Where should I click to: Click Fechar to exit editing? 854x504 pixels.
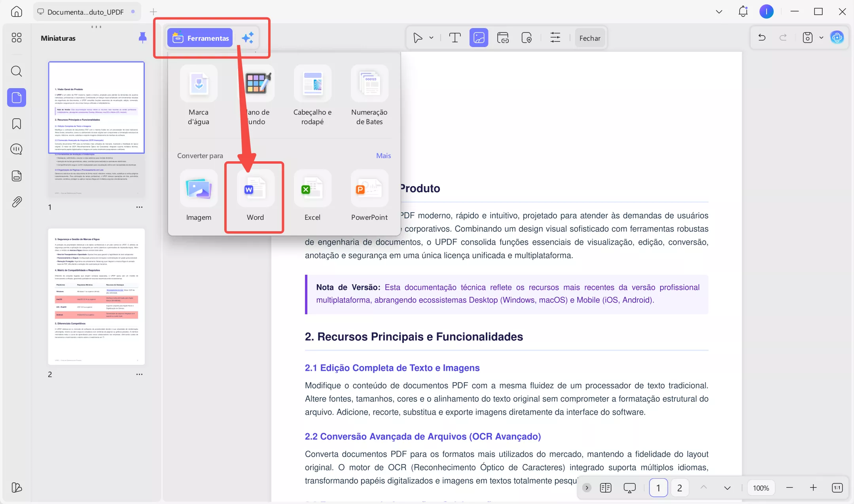pyautogui.click(x=590, y=38)
